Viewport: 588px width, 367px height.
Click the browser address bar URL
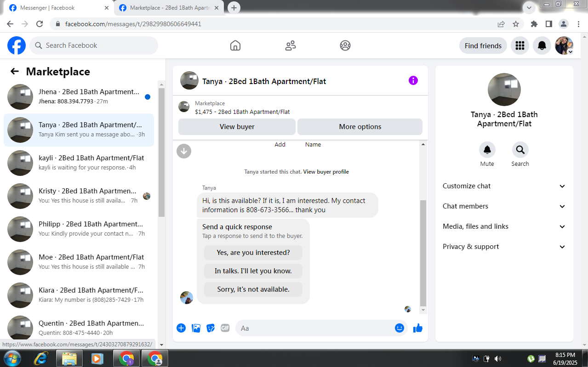133,24
